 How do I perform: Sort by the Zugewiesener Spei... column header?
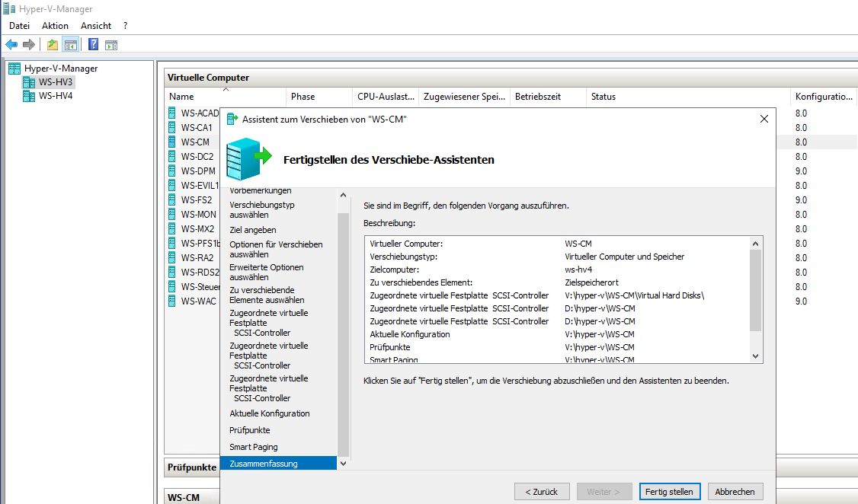(x=465, y=97)
